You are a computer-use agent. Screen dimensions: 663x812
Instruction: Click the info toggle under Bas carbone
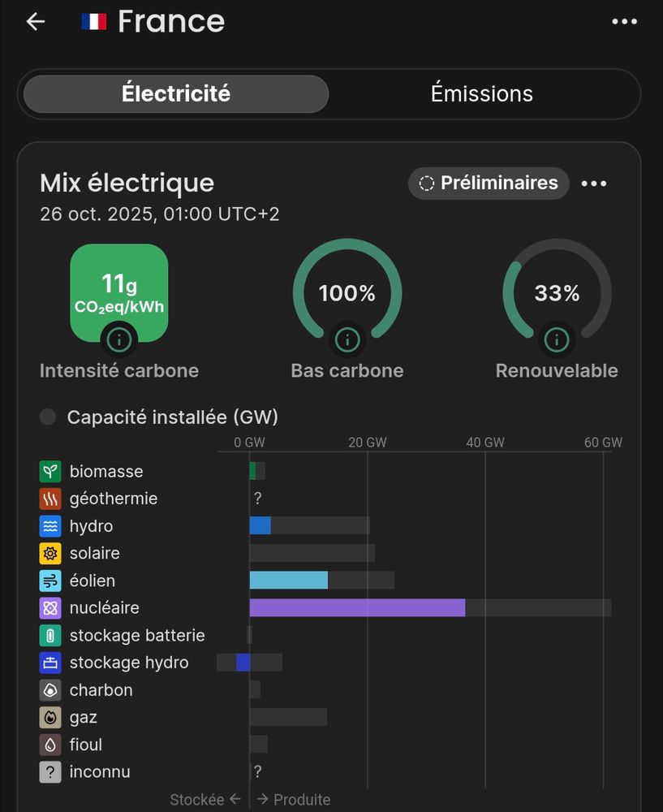(347, 339)
